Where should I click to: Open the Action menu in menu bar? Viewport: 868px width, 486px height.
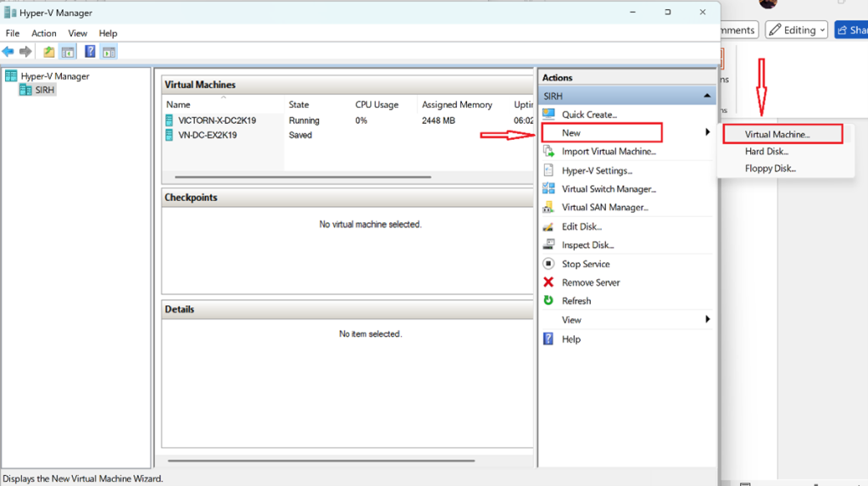click(x=44, y=33)
